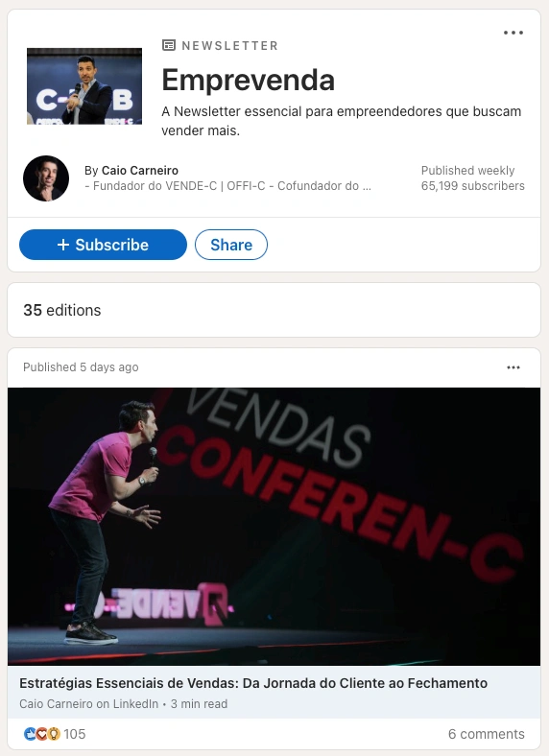Viewport: 549px width, 756px height.
Task: Click the like reaction icon under article
Action: coord(30,734)
